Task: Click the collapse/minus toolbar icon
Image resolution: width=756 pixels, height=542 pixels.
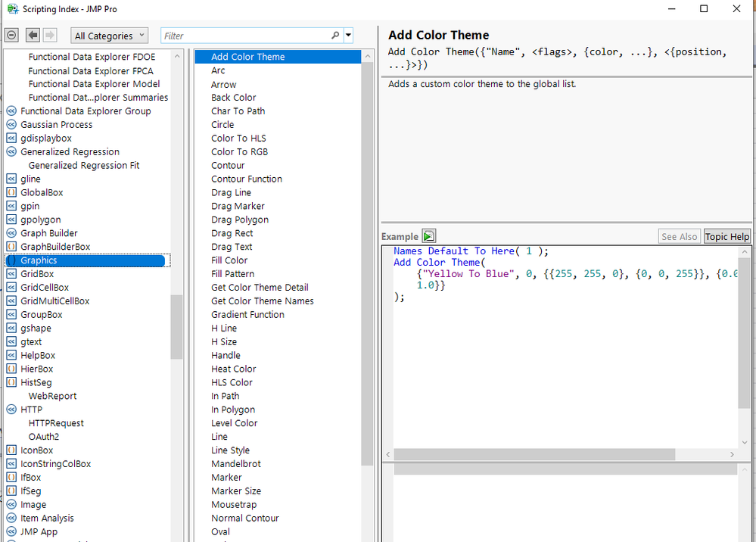Action: (x=11, y=36)
